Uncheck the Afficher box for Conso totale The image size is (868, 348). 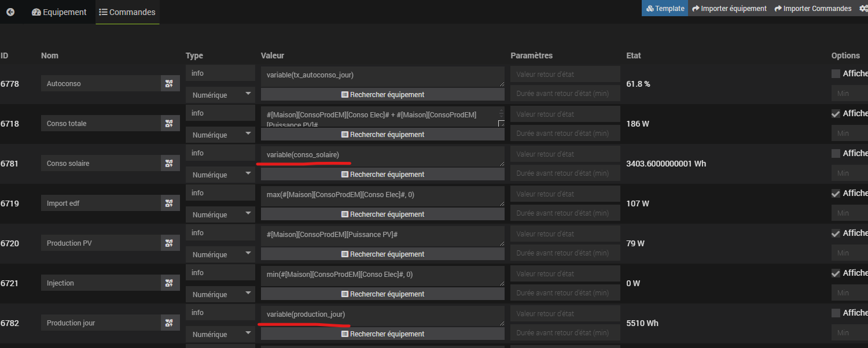point(836,113)
